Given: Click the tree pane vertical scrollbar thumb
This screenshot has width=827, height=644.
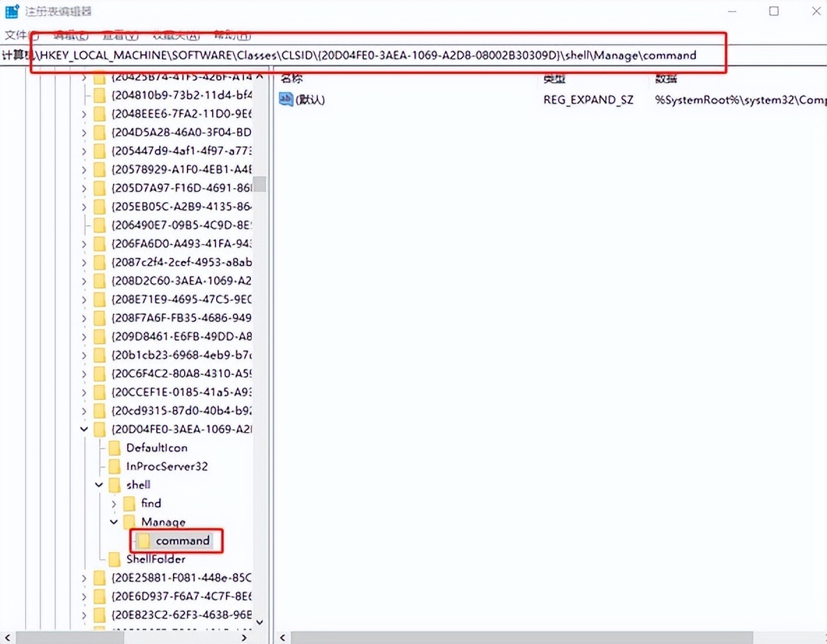Looking at the screenshot, I should click(x=259, y=185).
